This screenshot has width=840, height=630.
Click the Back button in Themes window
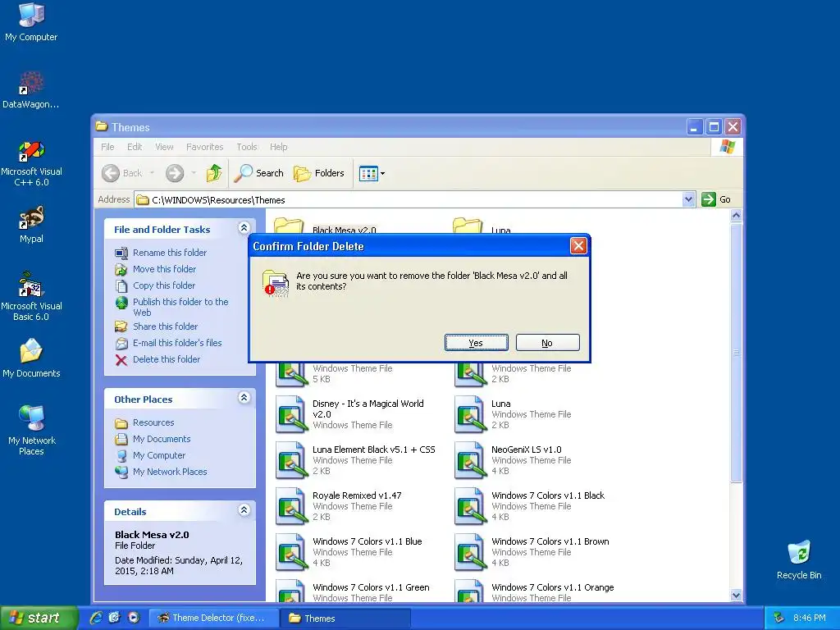click(123, 173)
